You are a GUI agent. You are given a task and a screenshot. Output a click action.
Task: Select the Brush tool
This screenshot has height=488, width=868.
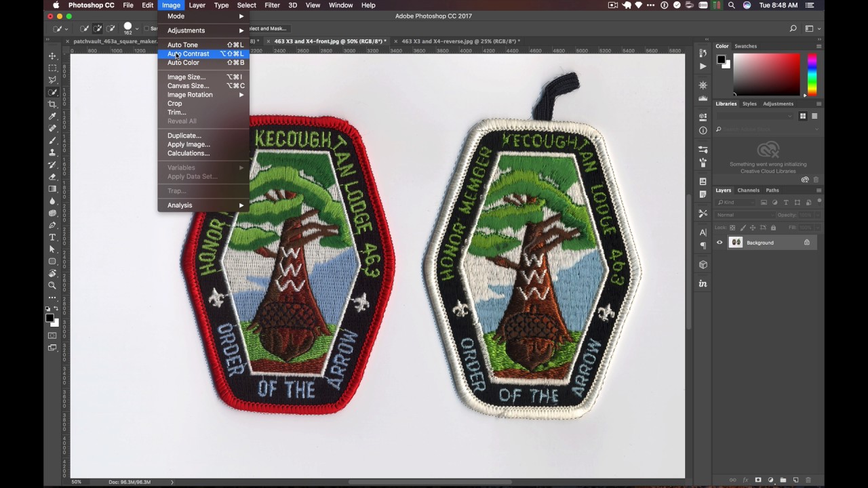pyautogui.click(x=52, y=140)
